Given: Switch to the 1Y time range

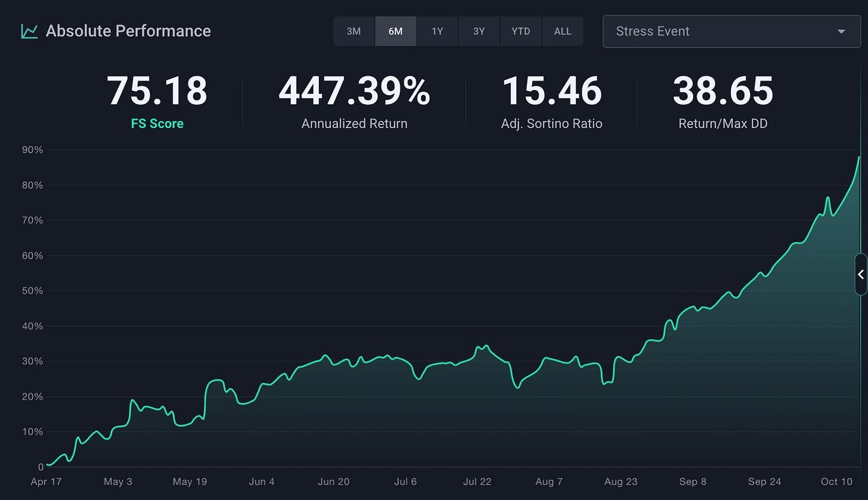Looking at the screenshot, I should [x=437, y=31].
